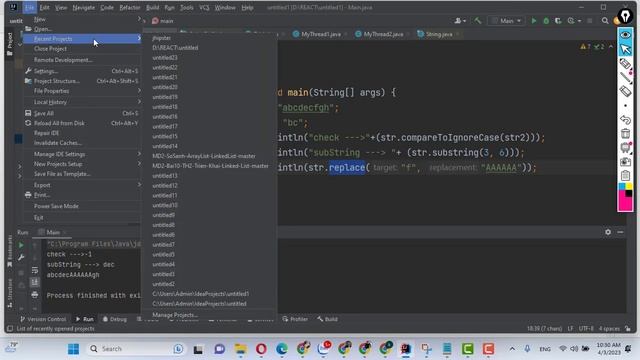Click the gray Stop icon in toolbar

[589, 20]
